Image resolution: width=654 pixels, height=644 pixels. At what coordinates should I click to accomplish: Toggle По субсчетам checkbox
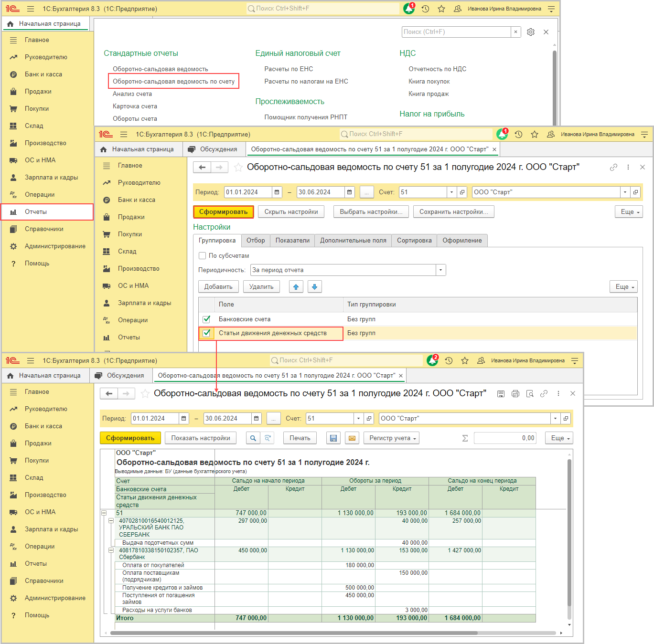pos(202,256)
